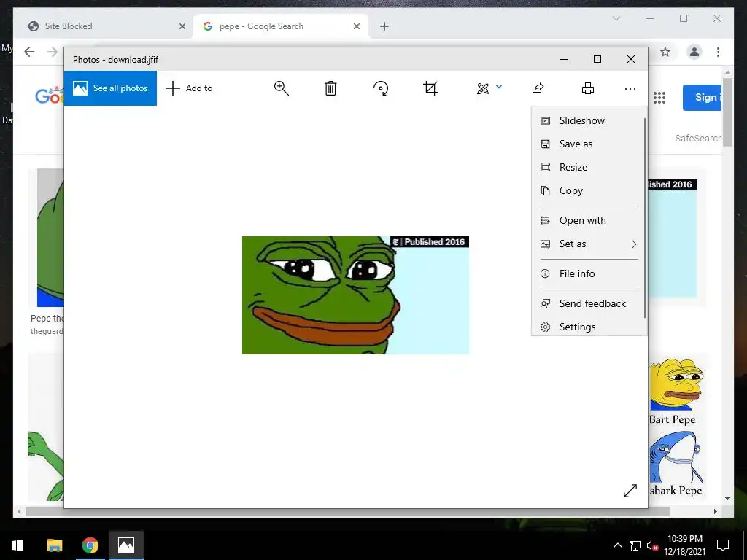
Task: Bookmark this page with the star icon
Action: coord(665,52)
